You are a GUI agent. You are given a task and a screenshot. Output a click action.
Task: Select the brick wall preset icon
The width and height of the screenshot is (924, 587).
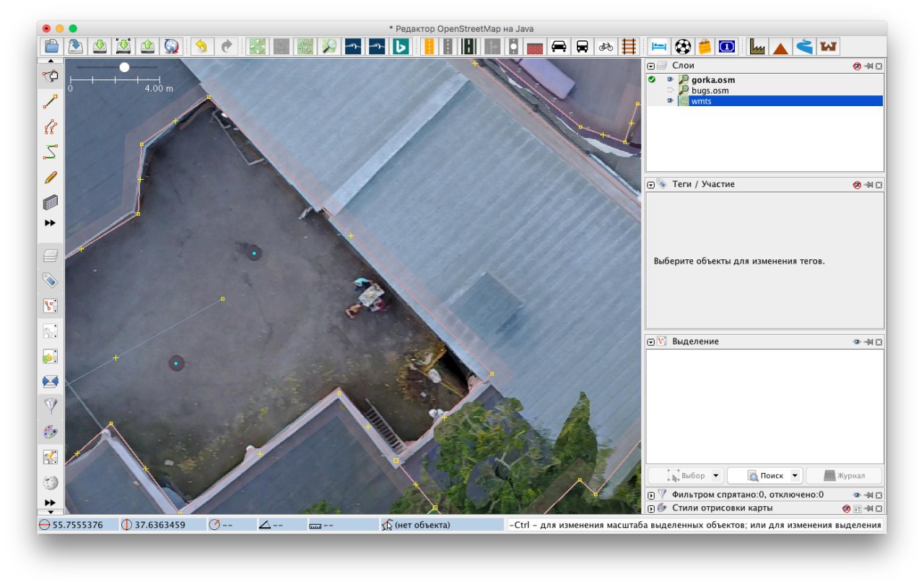(534, 47)
